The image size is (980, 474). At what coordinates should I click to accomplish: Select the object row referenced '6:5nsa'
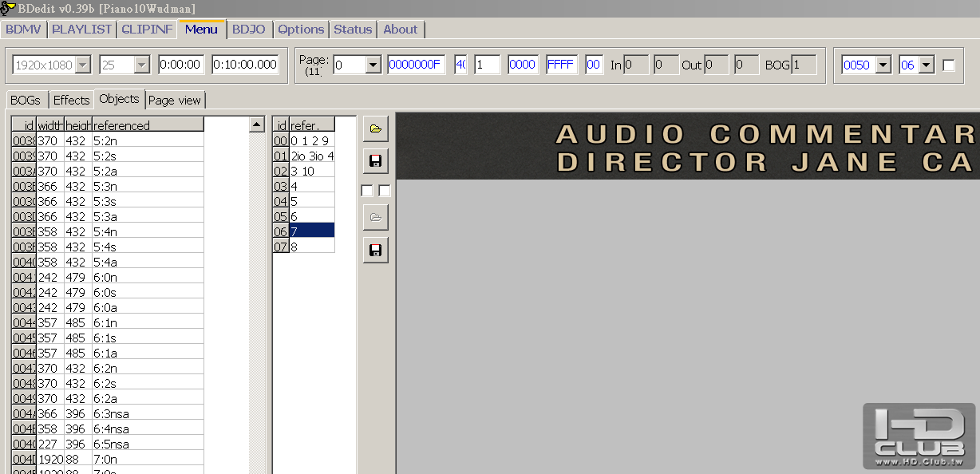[x=108, y=444]
